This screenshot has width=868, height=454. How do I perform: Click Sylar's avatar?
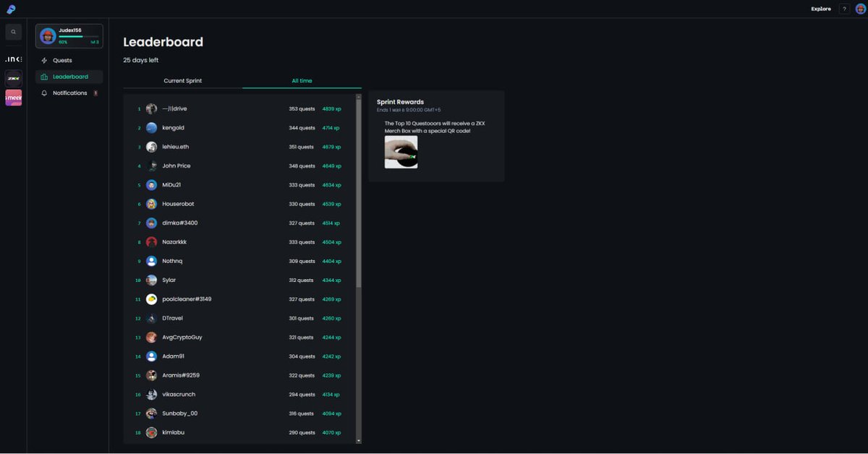click(151, 280)
